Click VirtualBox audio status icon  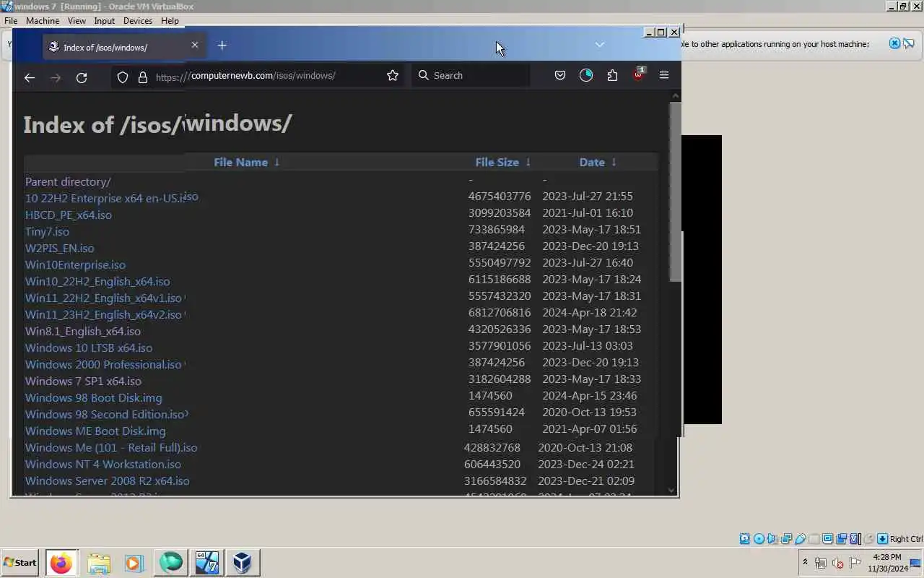772,539
